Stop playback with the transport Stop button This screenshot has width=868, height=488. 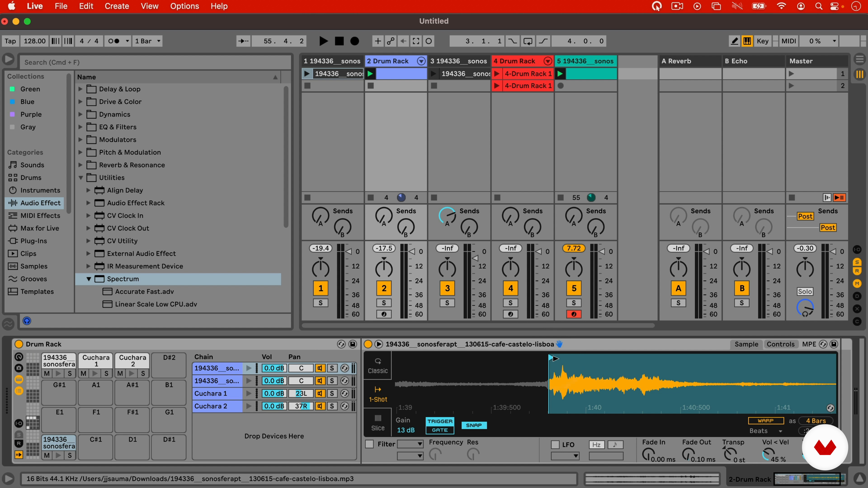point(339,41)
